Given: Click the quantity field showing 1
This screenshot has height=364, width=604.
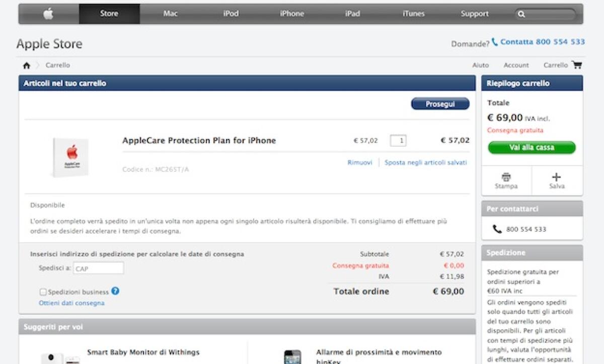Looking at the screenshot, I should [x=398, y=141].
